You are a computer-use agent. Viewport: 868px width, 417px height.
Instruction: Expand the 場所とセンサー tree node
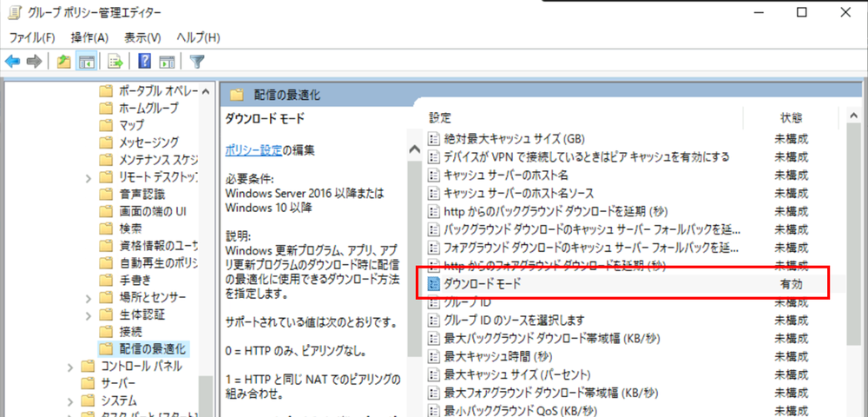(89, 298)
